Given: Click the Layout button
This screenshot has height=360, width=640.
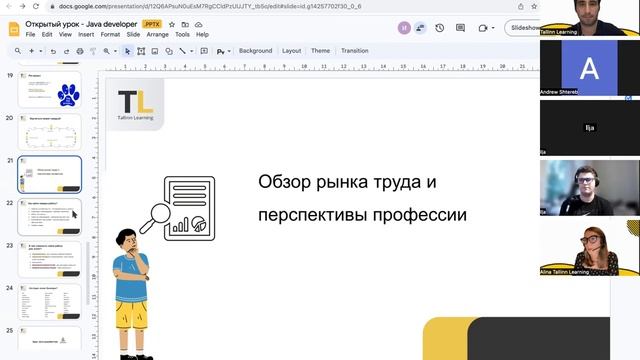Looking at the screenshot, I should (291, 51).
